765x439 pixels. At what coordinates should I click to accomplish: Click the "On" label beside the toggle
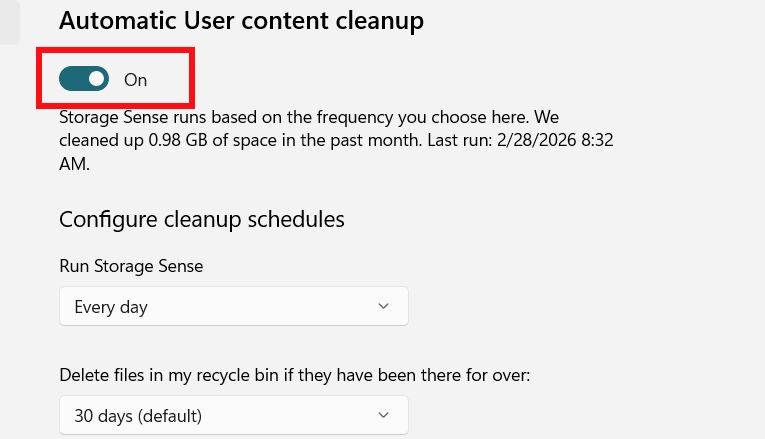point(135,79)
